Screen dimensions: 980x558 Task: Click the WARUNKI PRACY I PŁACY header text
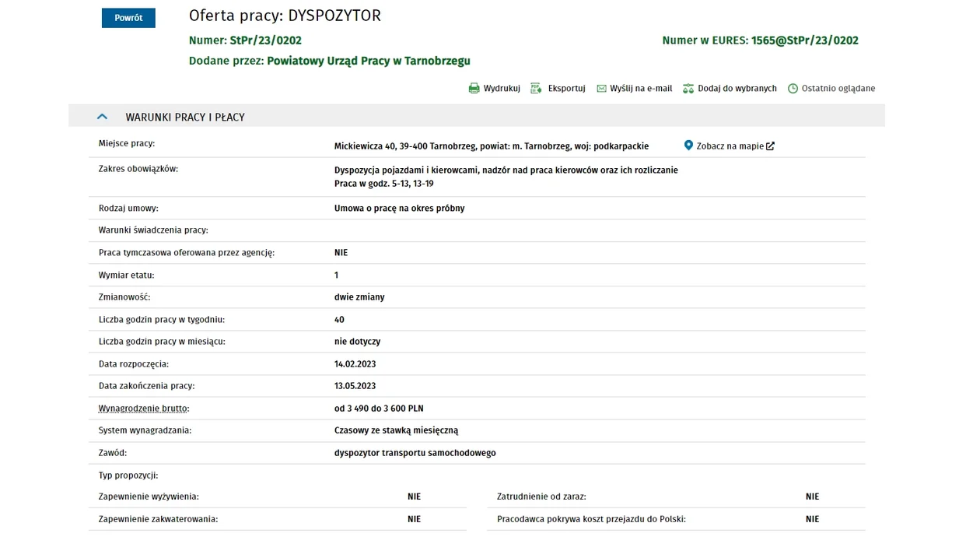click(x=185, y=118)
